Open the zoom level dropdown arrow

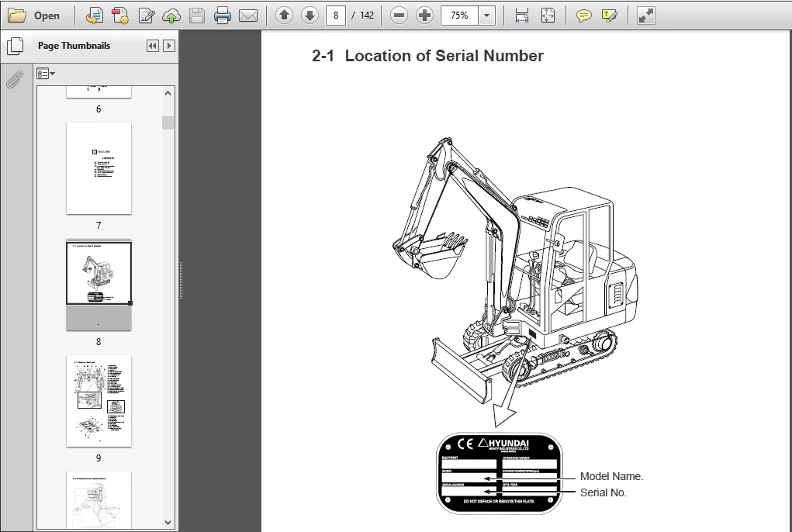click(486, 16)
